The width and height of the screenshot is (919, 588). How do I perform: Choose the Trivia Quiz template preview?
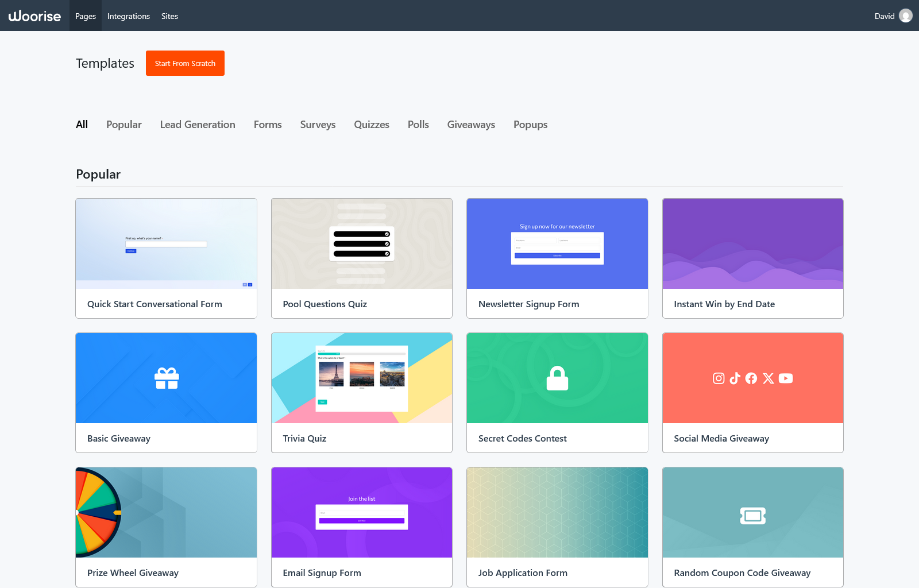(361, 378)
